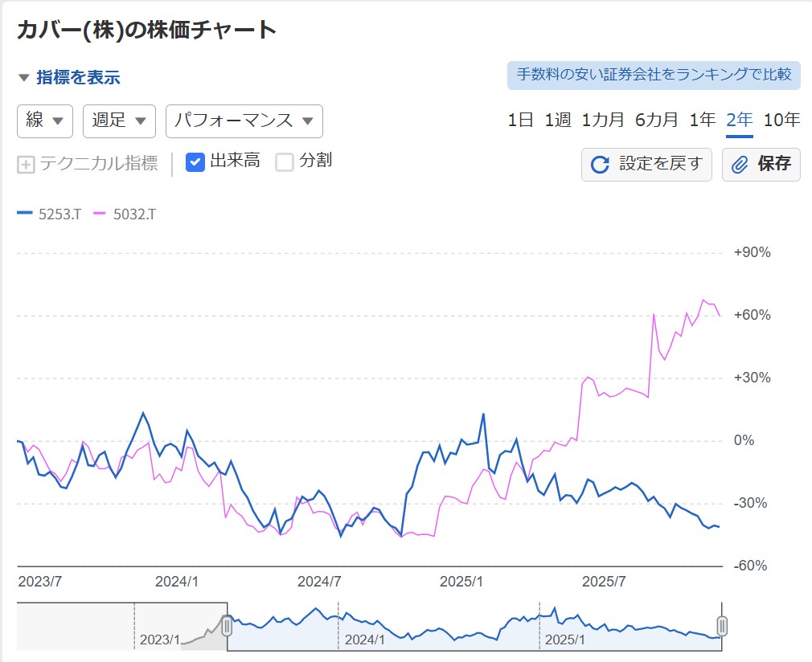Open the パフォーマンス display mode dropdown
The width and height of the screenshot is (812, 662).
(x=244, y=121)
